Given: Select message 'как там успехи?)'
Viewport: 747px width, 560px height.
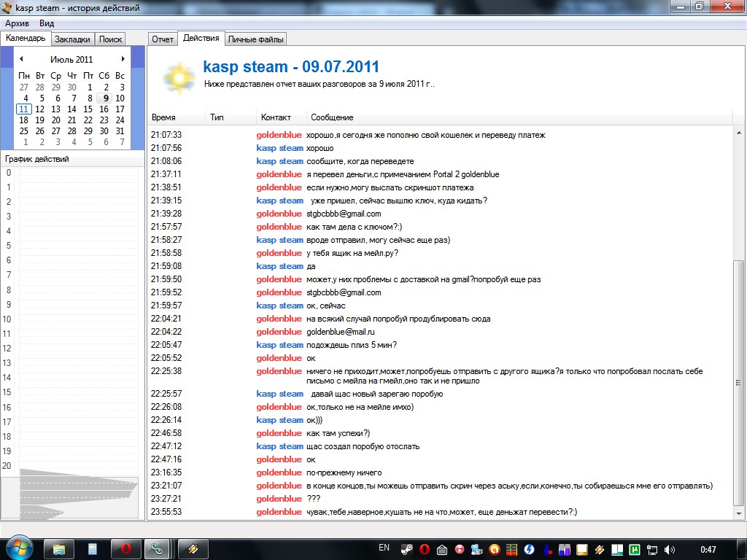Looking at the screenshot, I should 338,433.
